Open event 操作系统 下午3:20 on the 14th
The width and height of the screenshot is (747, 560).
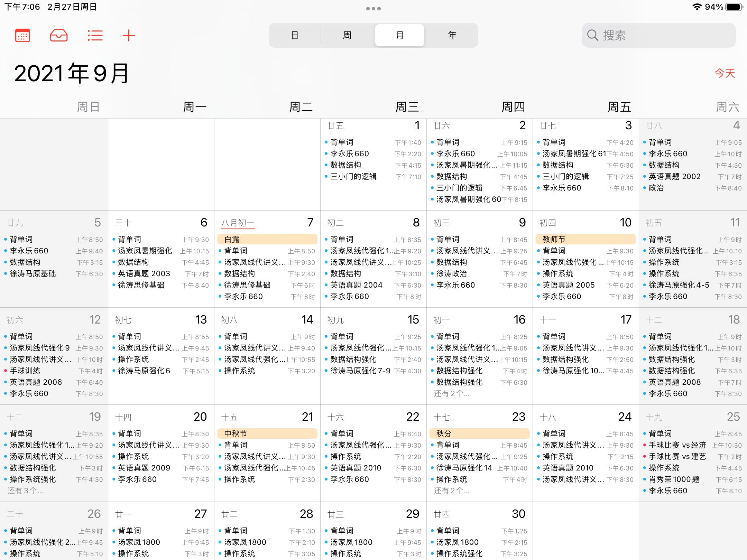pos(267,371)
